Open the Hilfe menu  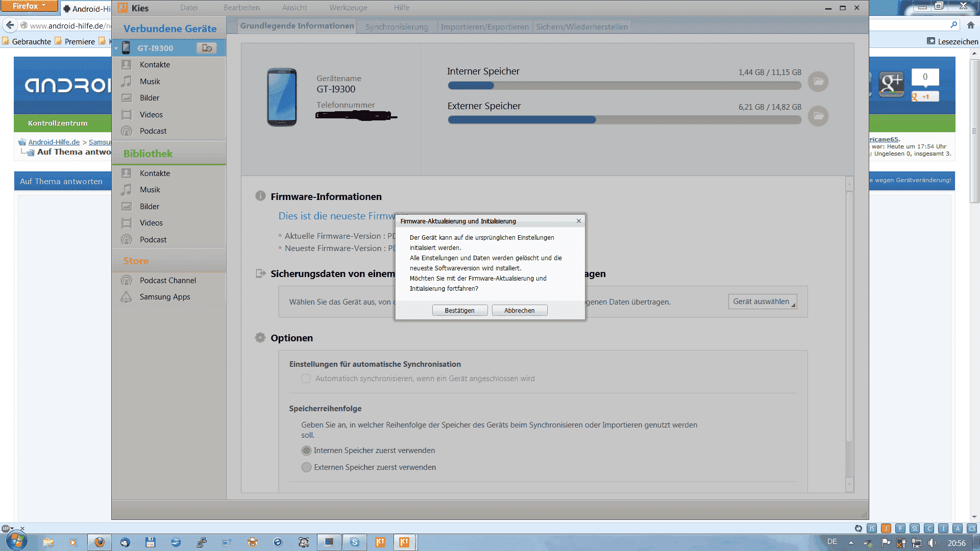[402, 8]
